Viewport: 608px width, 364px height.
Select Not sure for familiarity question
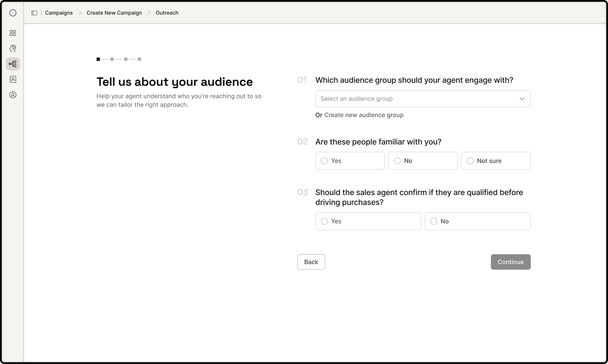496,161
